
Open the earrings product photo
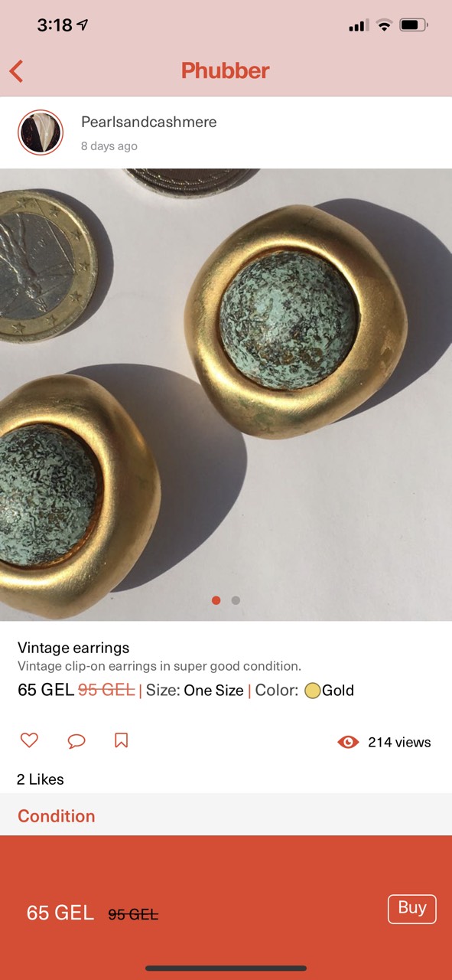click(226, 394)
